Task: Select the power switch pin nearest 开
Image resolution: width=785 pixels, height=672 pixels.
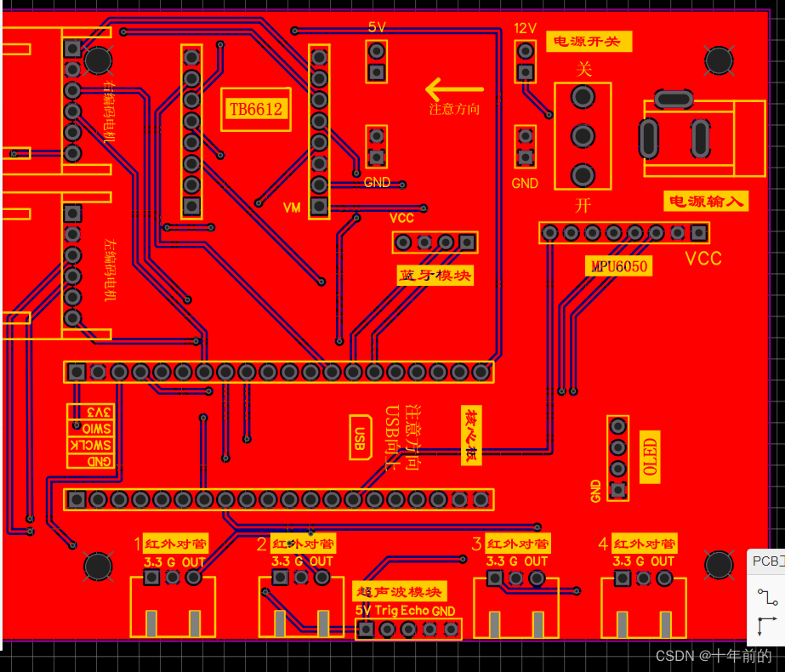Action: [583, 175]
